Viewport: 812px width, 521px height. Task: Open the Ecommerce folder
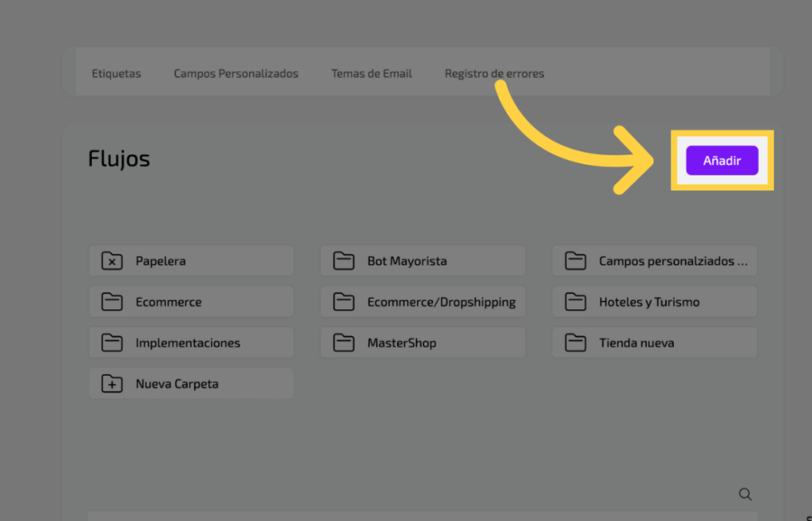[x=168, y=302]
